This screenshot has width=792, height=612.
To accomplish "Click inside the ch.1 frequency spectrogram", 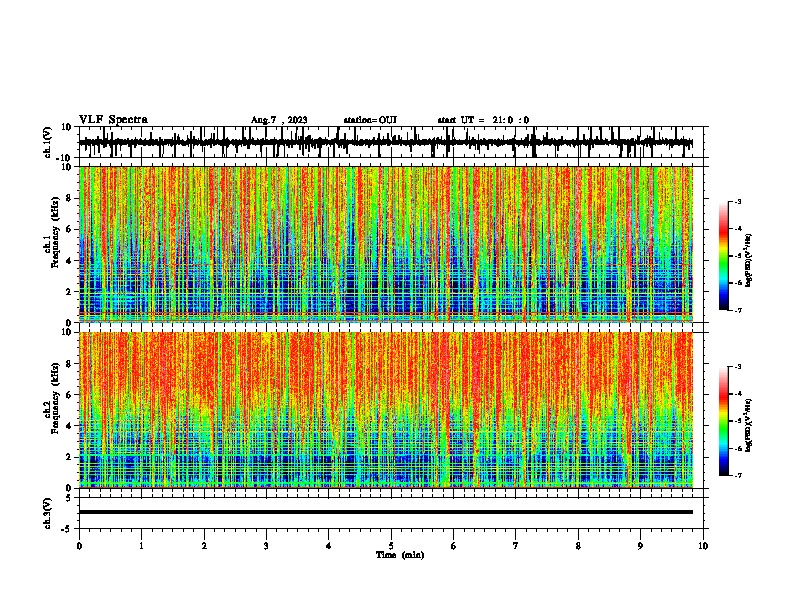I will coord(385,244).
